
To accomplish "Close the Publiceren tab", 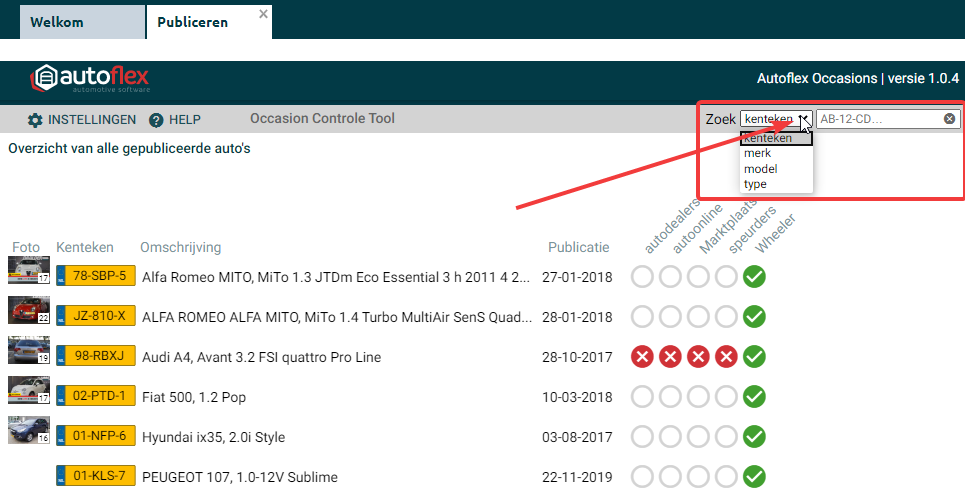I will coord(263,14).
